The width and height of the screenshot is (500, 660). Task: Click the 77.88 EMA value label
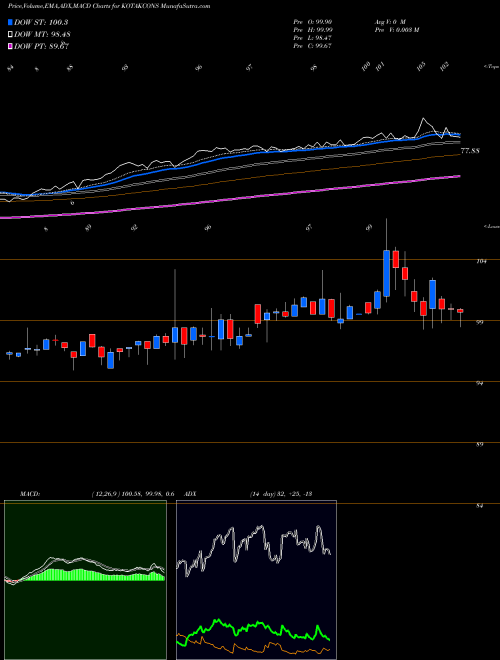click(470, 151)
